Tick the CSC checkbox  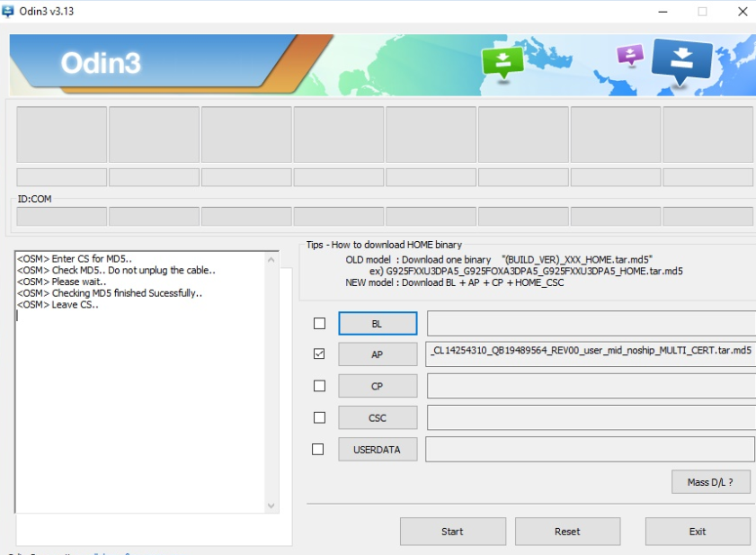point(319,417)
